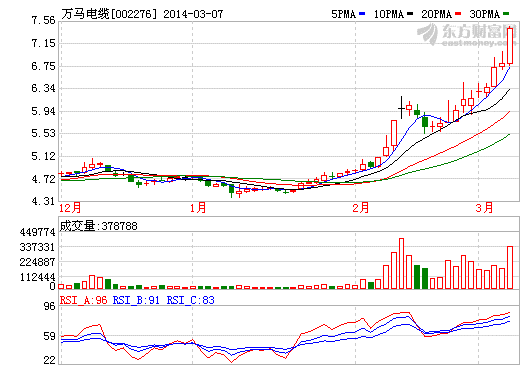The image size is (520, 365).
Task: Click the 2014-03-07 date in title
Action: (x=193, y=14)
